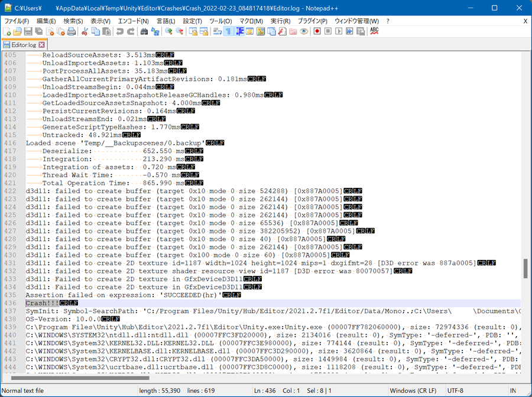Open the Find dialog
532x397 pixels.
tap(145, 31)
